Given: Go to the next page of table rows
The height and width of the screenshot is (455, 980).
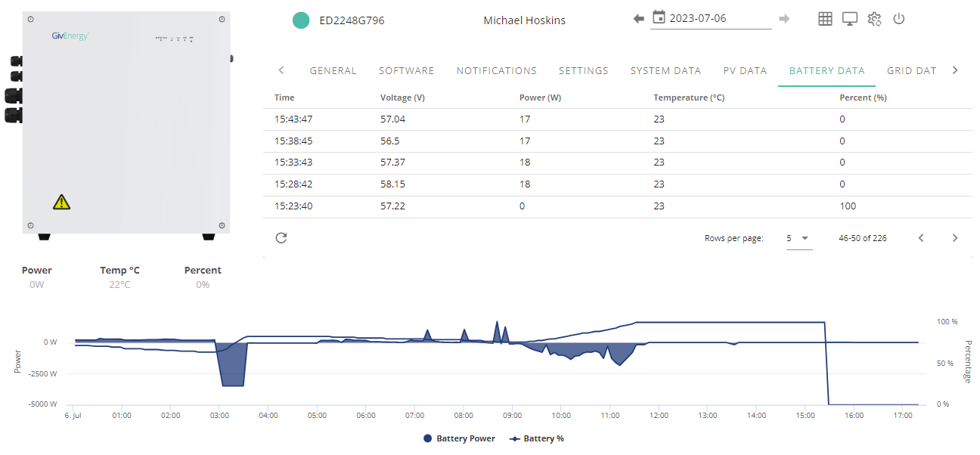Looking at the screenshot, I should pos(955,238).
